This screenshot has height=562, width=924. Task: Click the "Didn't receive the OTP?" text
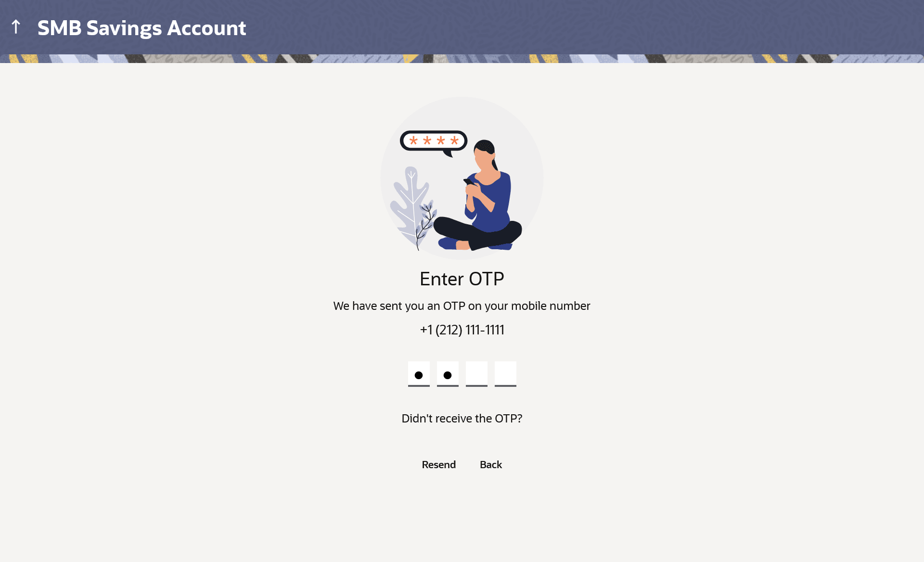pos(462,418)
